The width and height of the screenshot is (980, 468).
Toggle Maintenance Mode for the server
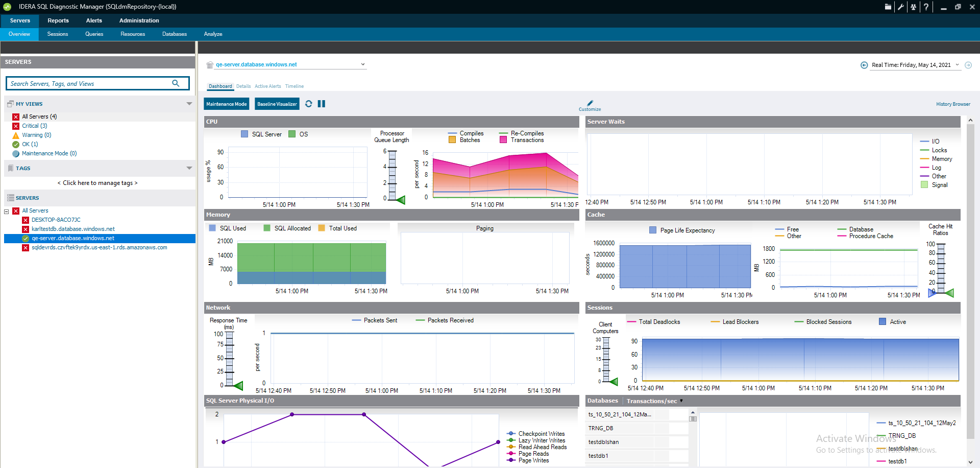point(226,104)
